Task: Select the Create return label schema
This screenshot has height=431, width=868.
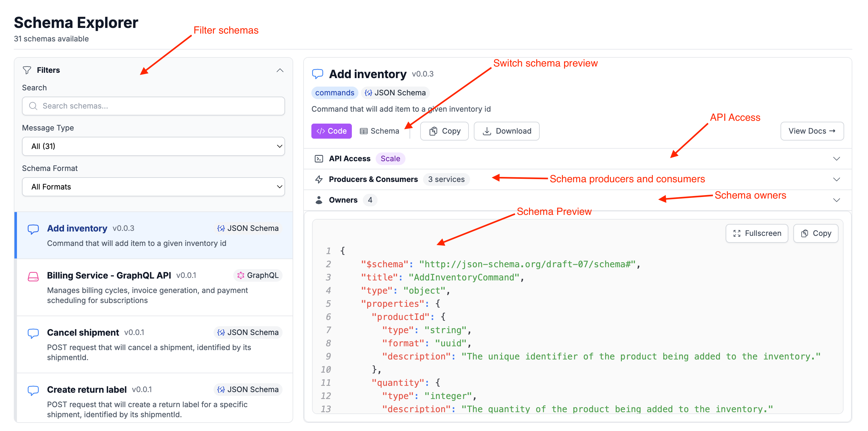Action: pyautogui.click(x=87, y=389)
